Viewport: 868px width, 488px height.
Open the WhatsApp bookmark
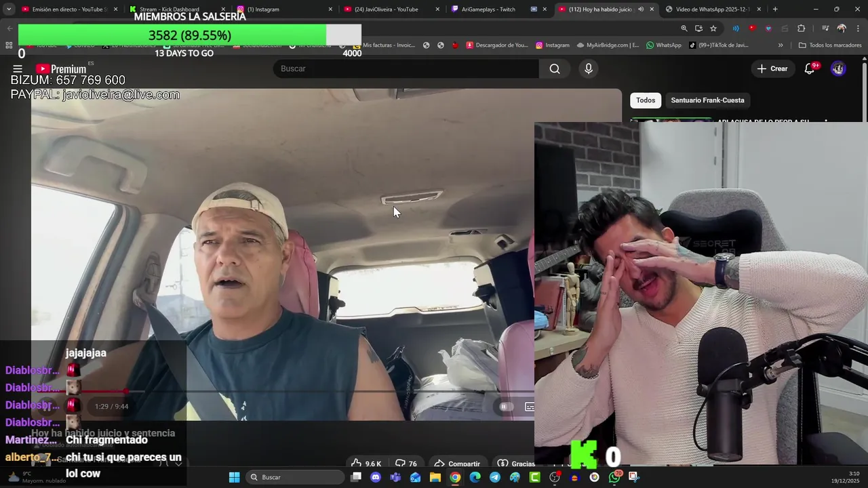point(664,45)
